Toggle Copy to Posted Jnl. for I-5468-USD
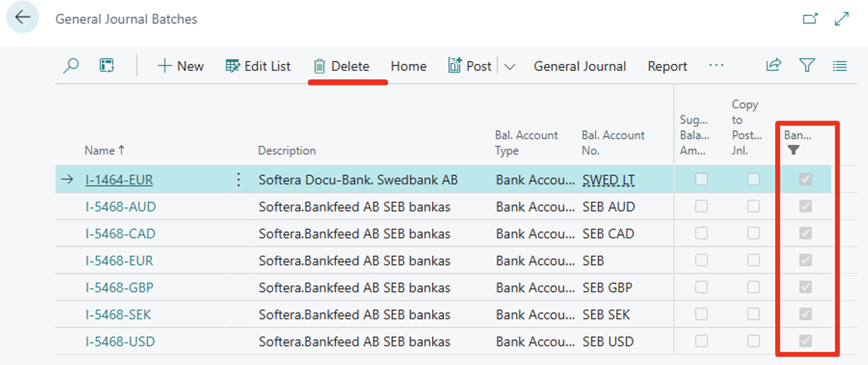This screenshot has width=868, height=365. (x=754, y=341)
